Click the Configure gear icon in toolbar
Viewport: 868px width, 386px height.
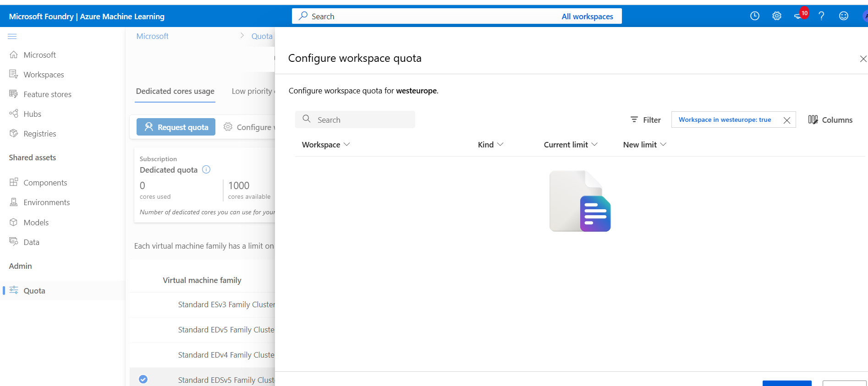228,127
